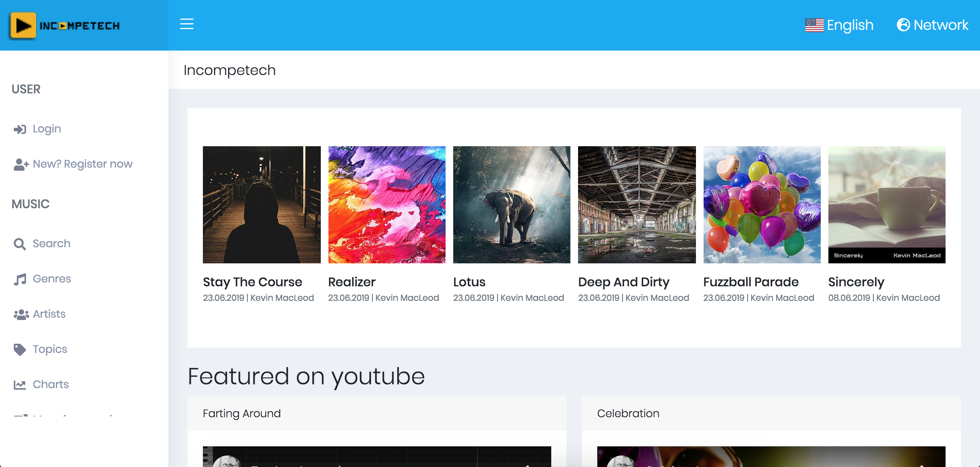This screenshot has width=980, height=467.
Task: Open Stay The Course album cover
Action: click(262, 205)
